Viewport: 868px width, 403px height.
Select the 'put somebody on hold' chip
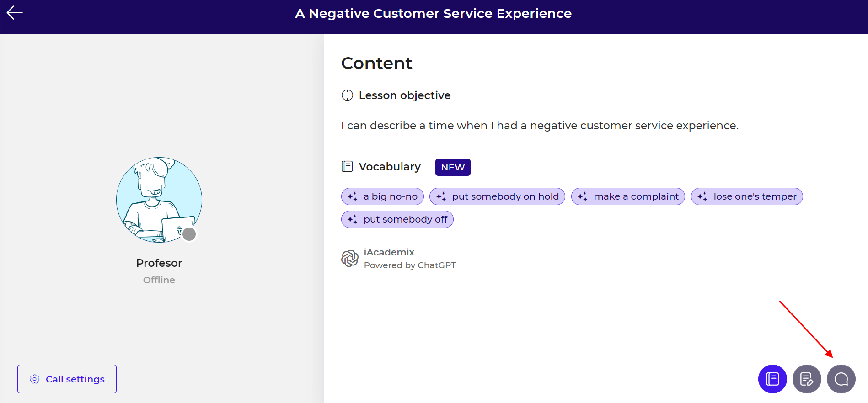click(x=497, y=196)
